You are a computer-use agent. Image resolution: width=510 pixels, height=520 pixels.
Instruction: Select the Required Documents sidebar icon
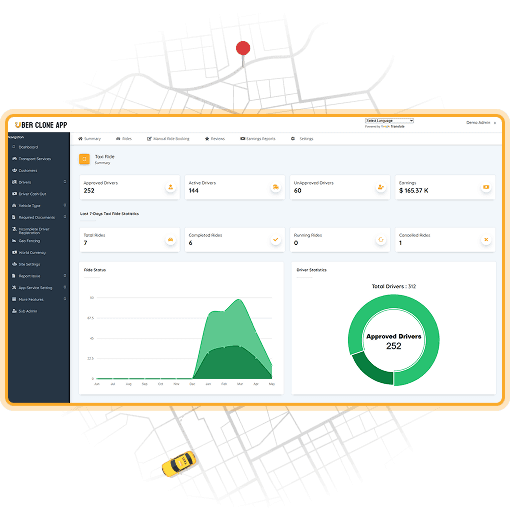pos(14,217)
